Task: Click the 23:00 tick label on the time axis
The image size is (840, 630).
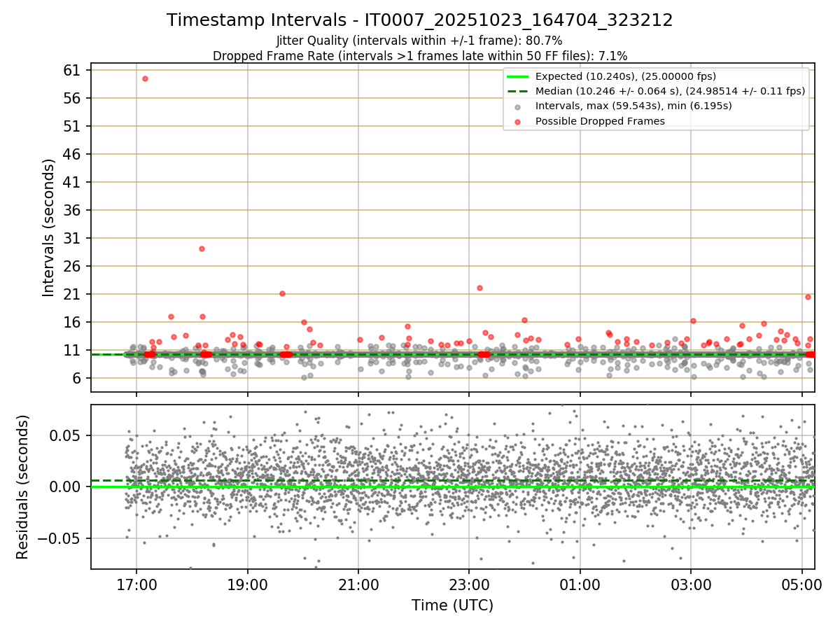Action: [469, 584]
